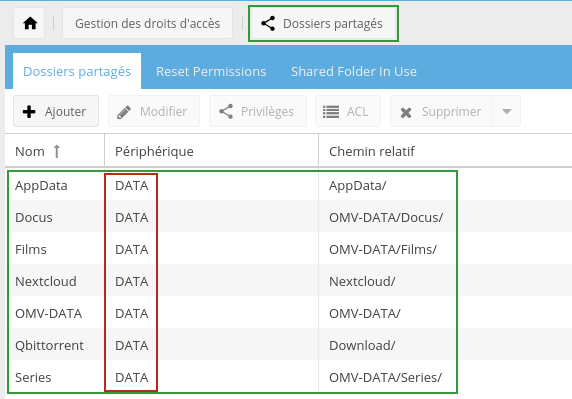The image size is (572, 399).
Task: Open Gestion des droits d'accès breadcrumb
Action: point(147,23)
